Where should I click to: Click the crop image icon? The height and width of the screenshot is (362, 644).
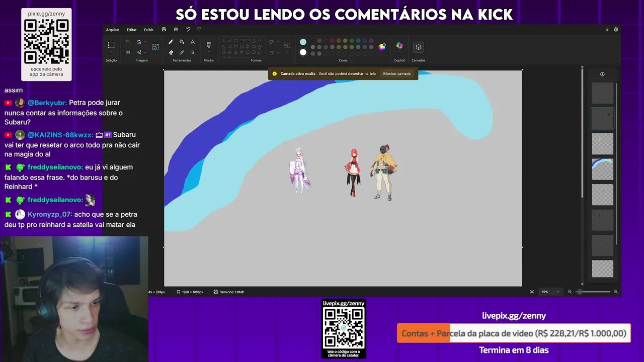tap(128, 42)
